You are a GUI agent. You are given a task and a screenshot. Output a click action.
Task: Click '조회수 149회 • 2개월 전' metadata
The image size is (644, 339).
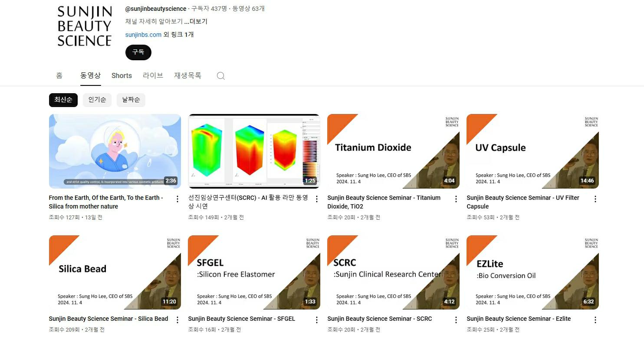(216, 217)
